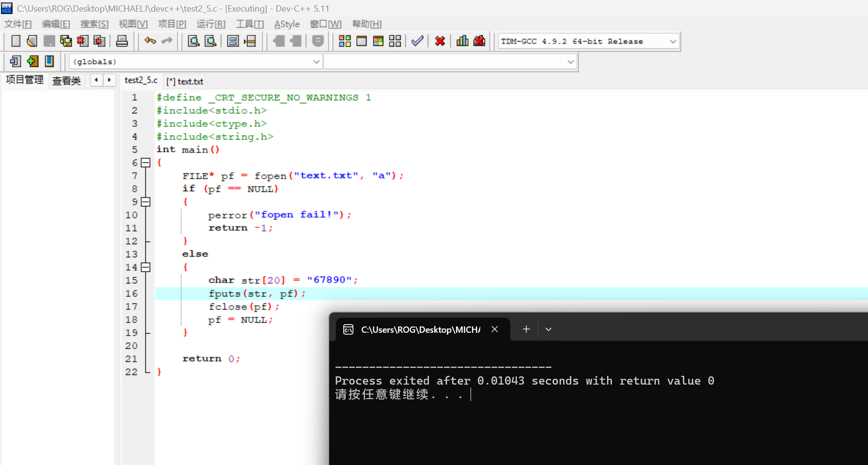The height and width of the screenshot is (465, 868).
Task: Click the Go to function icon
Action: tap(233, 41)
